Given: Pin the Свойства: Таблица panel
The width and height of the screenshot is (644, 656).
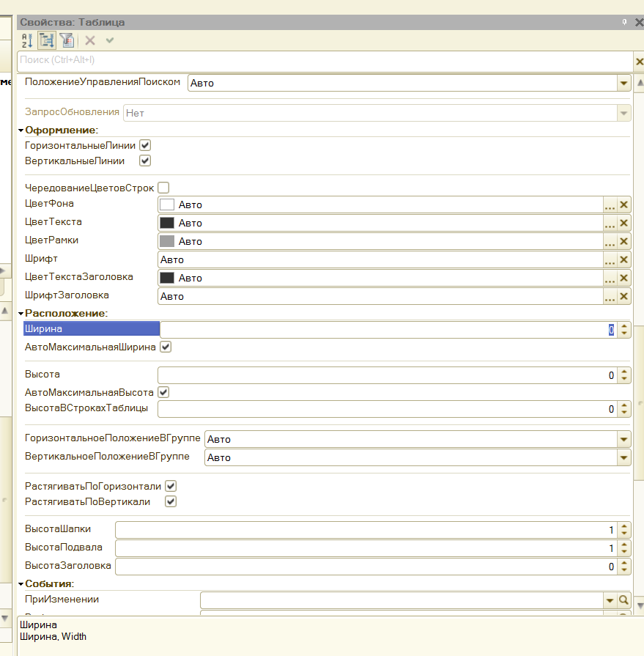Looking at the screenshot, I should 623,22.
